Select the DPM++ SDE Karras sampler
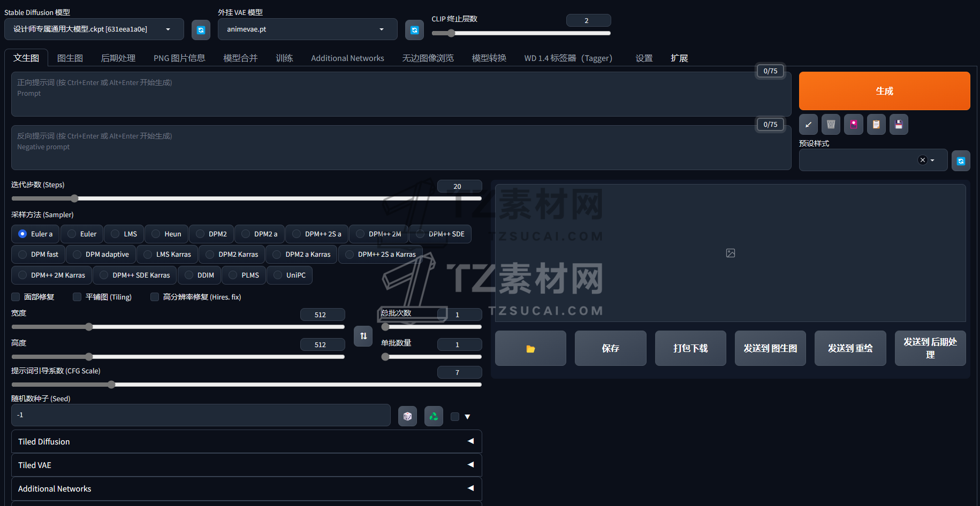The image size is (980, 506). click(135, 275)
